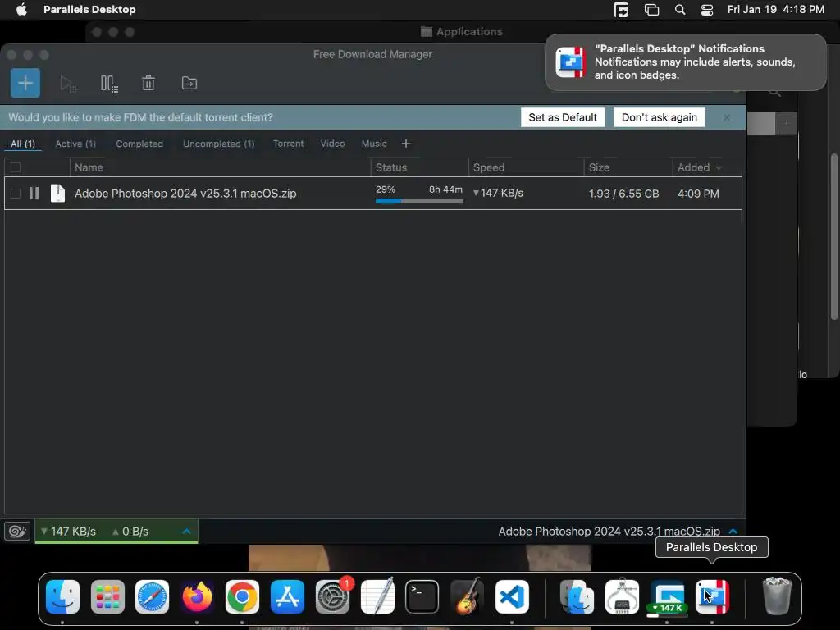Click the Speed column header
This screenshot has width=840, height=630.
pos(526,167)
